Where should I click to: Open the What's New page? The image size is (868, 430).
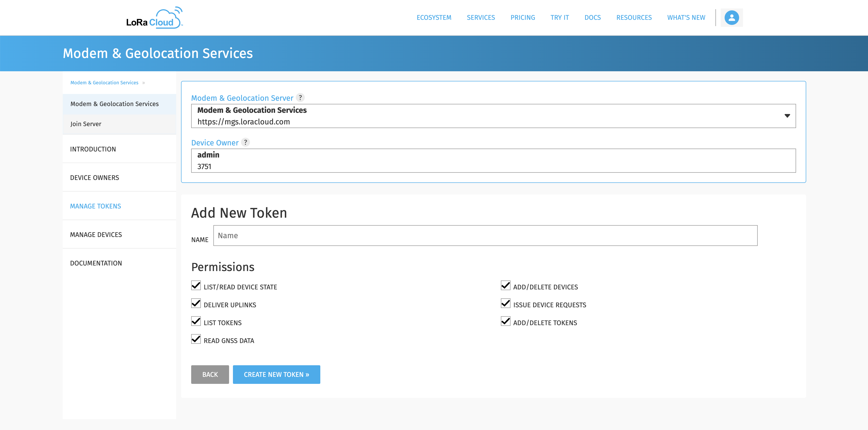click(686, 18)
